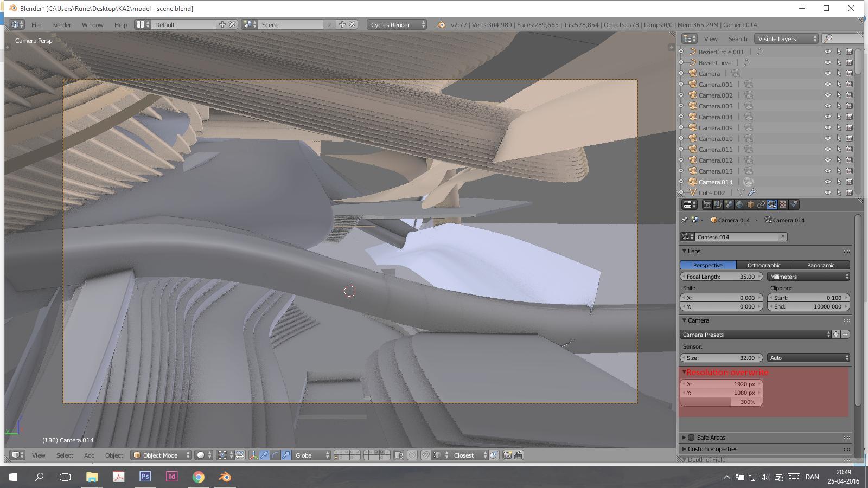The height and width of the screenshot is (488, 868).
Task: Open the Texture properties tab
Action: (783, 204)
